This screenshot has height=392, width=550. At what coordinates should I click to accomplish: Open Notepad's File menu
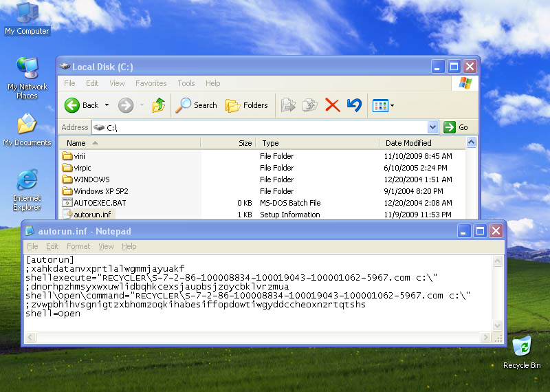click(32, 246)
